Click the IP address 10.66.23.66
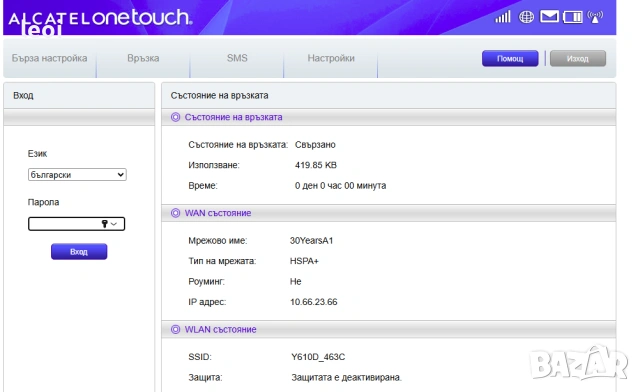Viewport: 640px width, 392px height. pos(313,302)
